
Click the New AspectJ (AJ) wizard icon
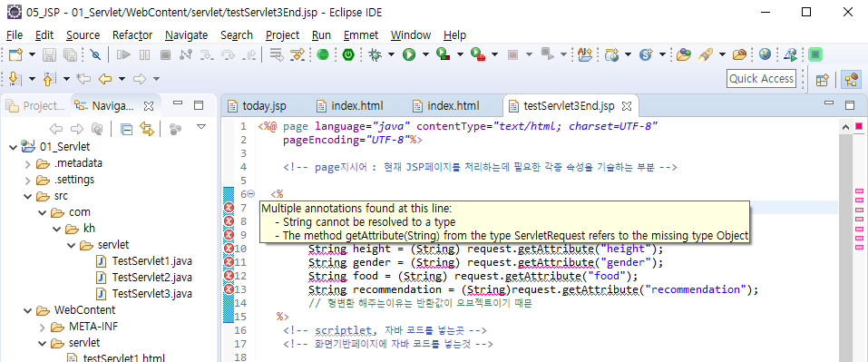(585, 54)
